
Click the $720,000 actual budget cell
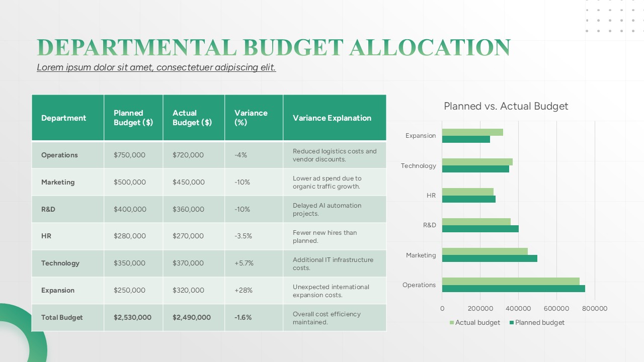(194, 155)
